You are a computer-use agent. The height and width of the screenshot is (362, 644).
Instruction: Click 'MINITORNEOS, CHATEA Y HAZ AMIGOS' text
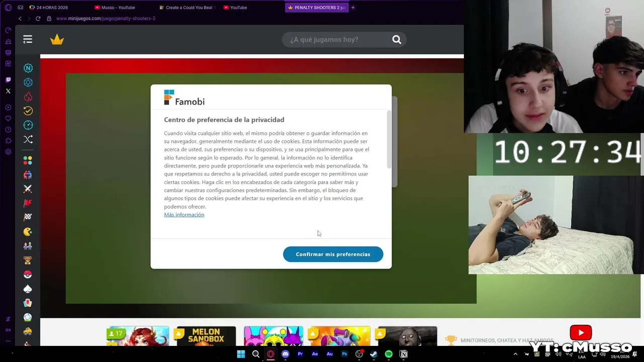[507, 340]
